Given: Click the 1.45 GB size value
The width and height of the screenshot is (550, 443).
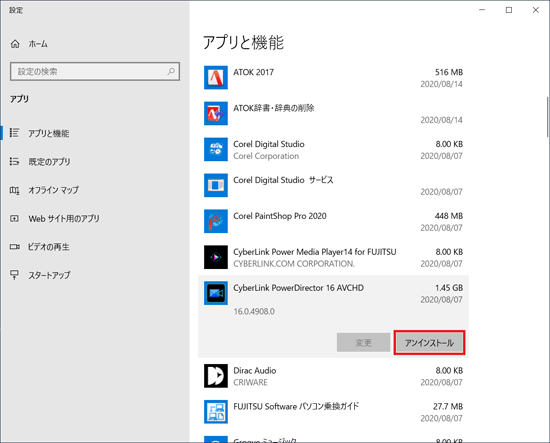Looking at the screenshot, I should 449,288.
